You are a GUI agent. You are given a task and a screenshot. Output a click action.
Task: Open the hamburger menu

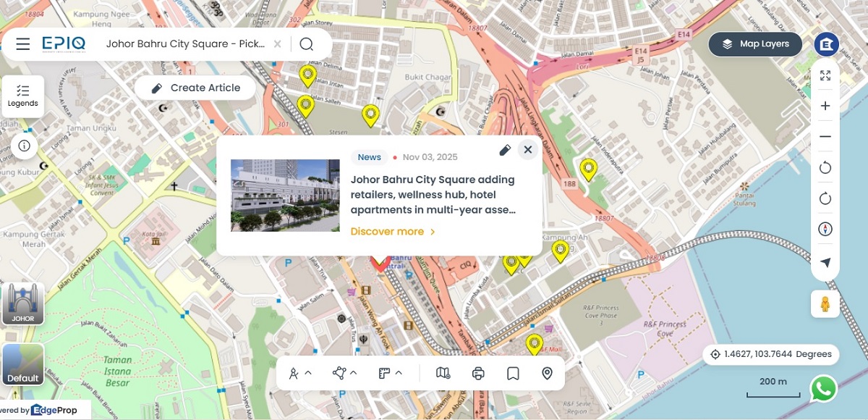23,44
